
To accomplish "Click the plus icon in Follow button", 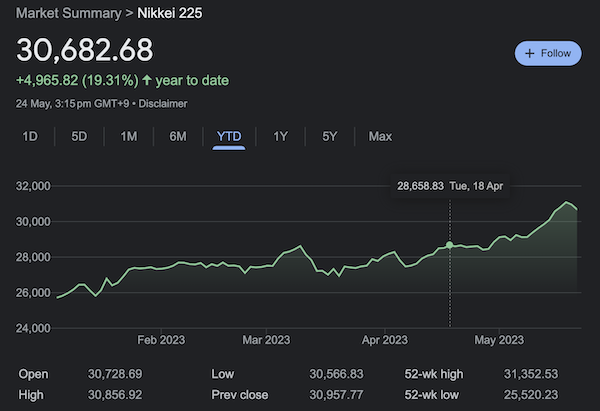I will 530,53.
